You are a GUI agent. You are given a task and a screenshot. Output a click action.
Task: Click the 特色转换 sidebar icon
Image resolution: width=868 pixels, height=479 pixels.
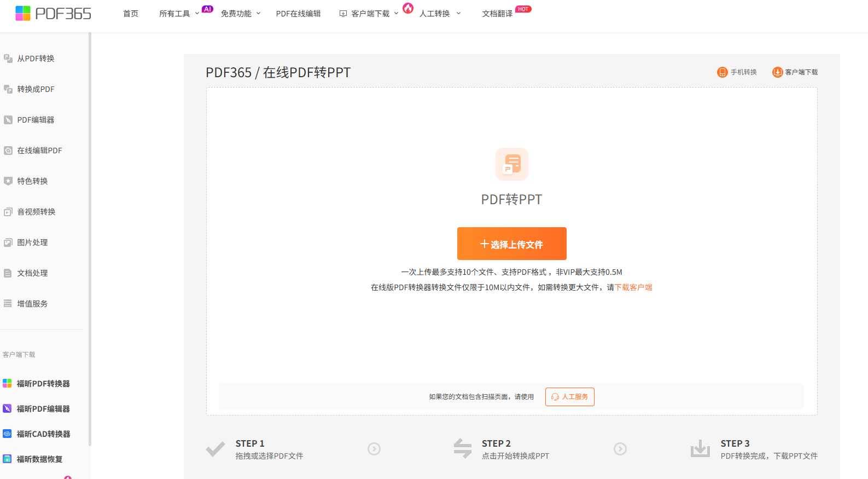tap(8, 181)
